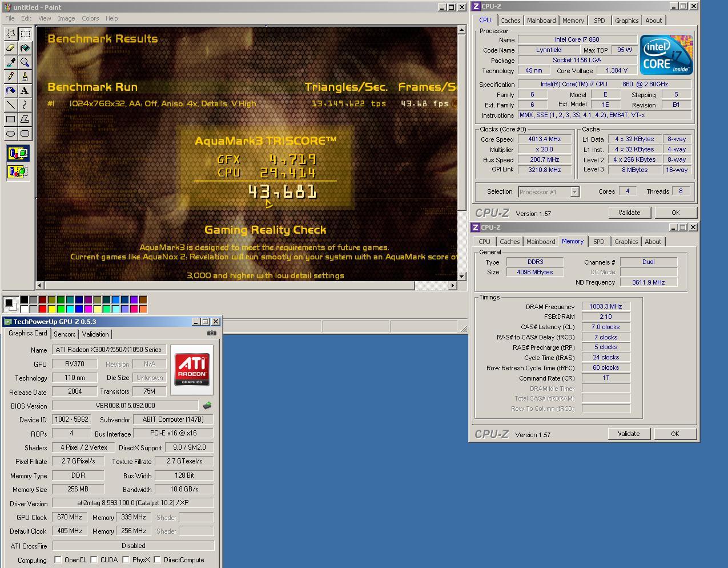Open Paint's File menu
This screenshot has width=728, height=568.
tap(10, 18)
